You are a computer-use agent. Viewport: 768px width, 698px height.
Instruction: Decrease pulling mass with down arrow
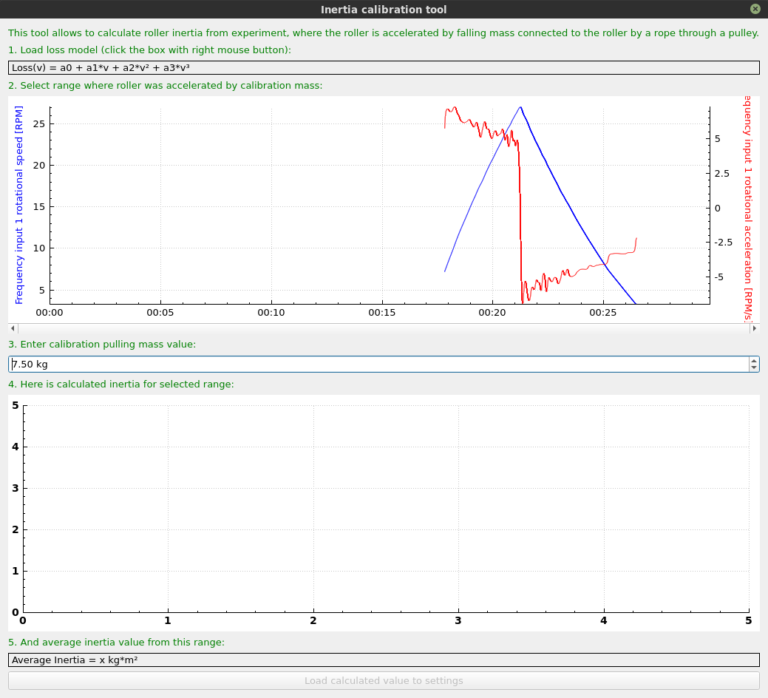(x=753, y=369)
